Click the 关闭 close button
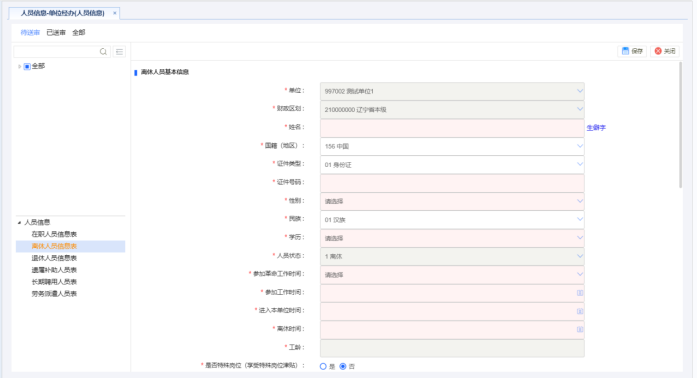The height and width of the screenshot is (379, 697). coord(665,52)
